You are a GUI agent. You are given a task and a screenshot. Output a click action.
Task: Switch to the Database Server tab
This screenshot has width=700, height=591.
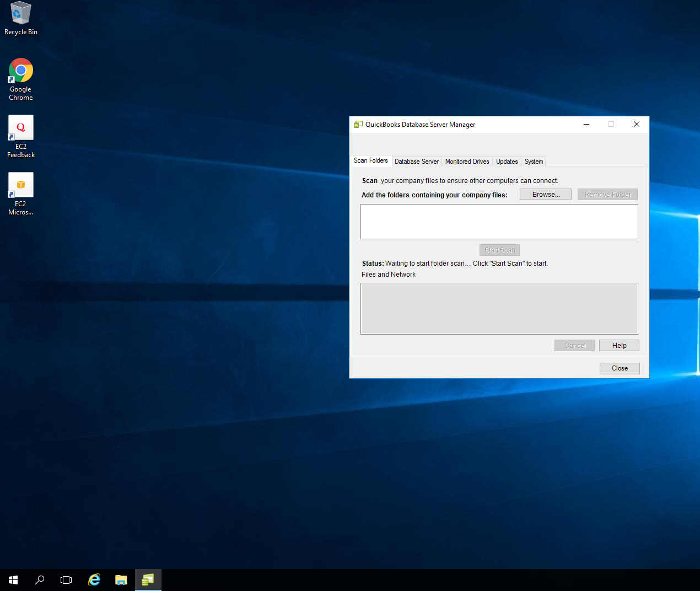click(416, 162)
